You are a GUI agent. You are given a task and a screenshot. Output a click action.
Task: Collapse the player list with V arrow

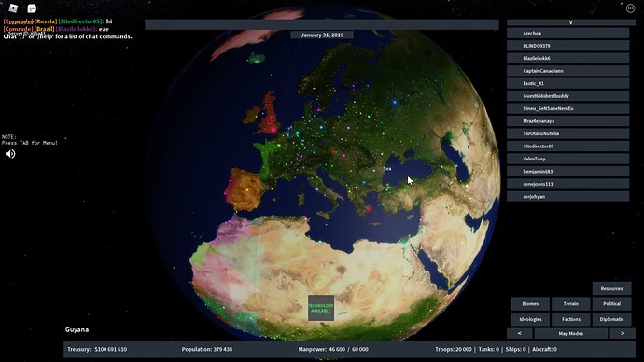pyautogui.click(x=570, y=22)
